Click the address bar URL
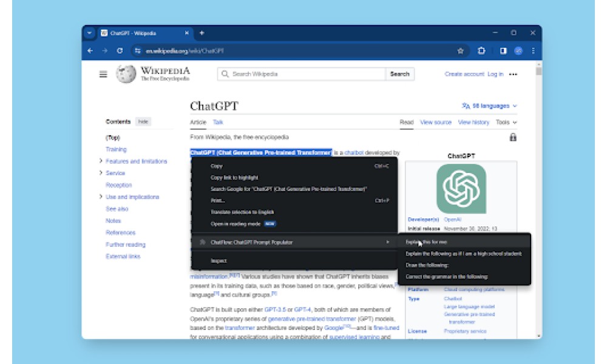Viewport: 607px width, 364px height. 185,51
